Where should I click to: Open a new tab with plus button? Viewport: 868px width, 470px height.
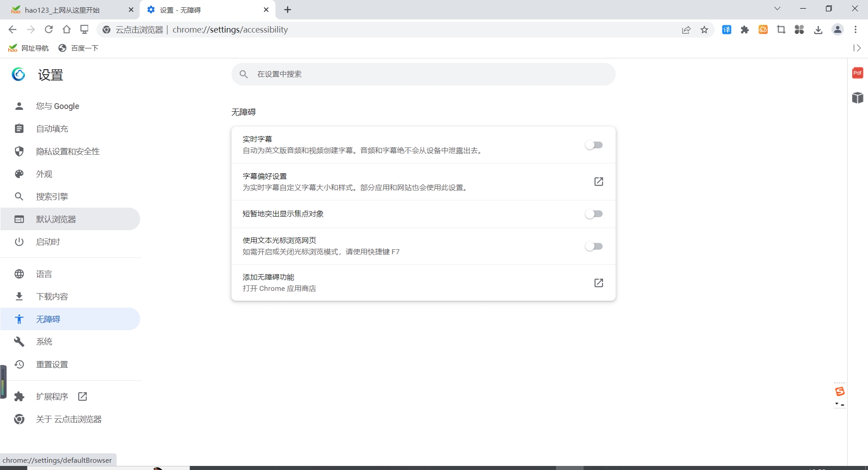[288, 9]
